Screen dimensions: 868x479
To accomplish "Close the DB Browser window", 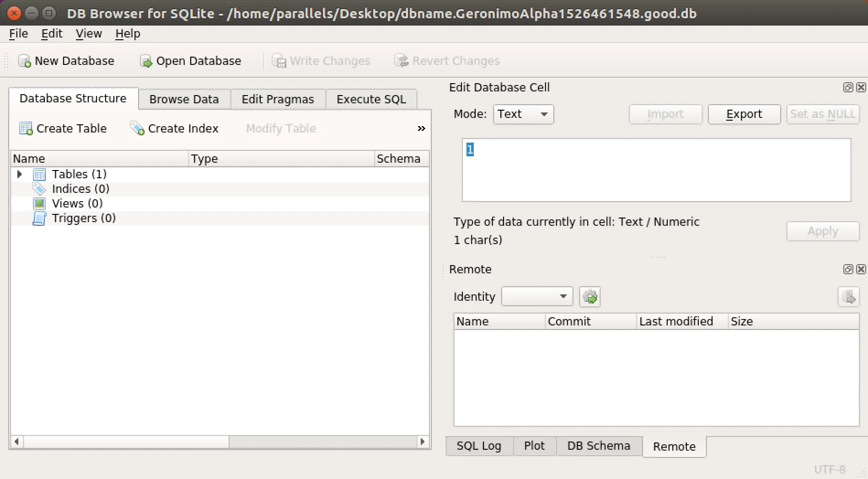I will click(14, 13).
